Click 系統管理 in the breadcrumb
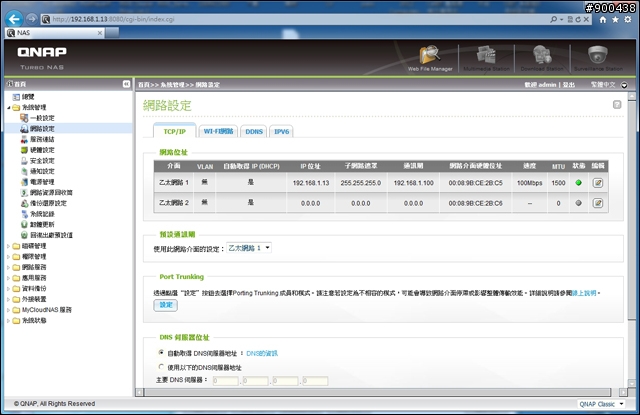The width and height of the screenshot is (640, 415). [172, 84]
